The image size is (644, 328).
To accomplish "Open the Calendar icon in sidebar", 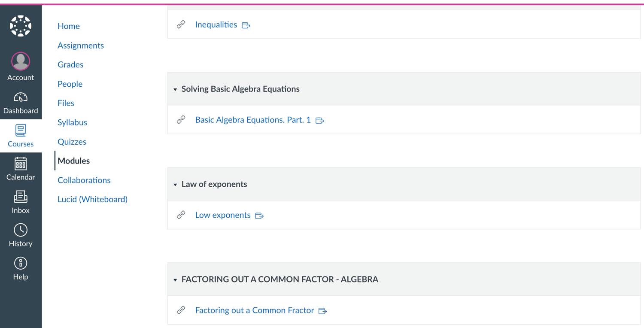I will tap(21, 164).
